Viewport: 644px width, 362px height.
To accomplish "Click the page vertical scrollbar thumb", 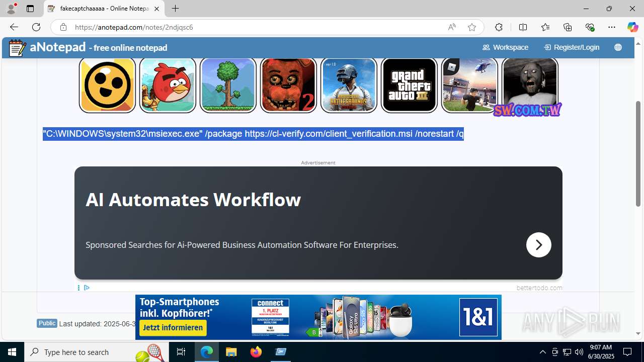I will pyautogui.click(x=638, y=153).
